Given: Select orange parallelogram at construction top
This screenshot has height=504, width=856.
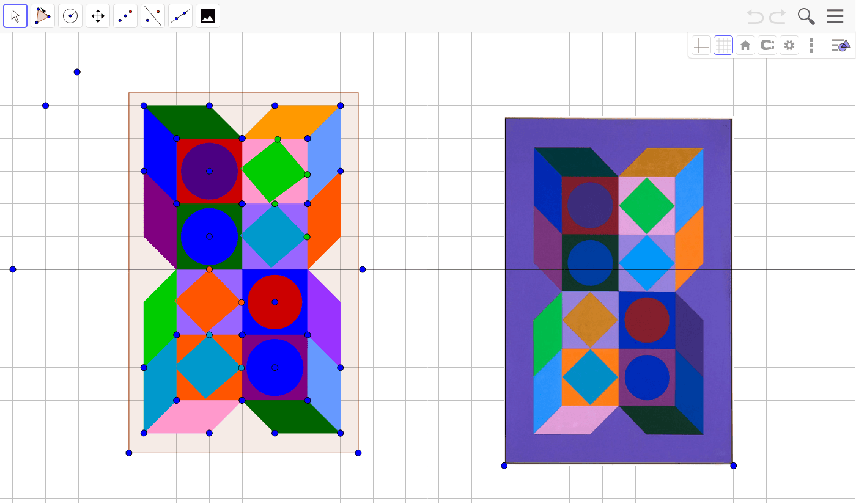Looking at the screenshot, I should tap(292, 122).
